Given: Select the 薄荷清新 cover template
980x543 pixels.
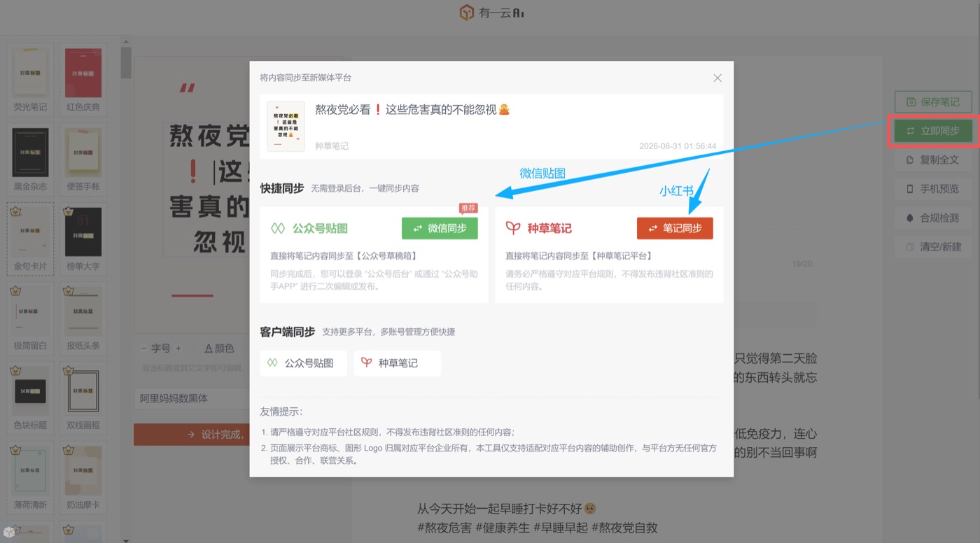Looking at the screenshot, I should tap(31, 479).
